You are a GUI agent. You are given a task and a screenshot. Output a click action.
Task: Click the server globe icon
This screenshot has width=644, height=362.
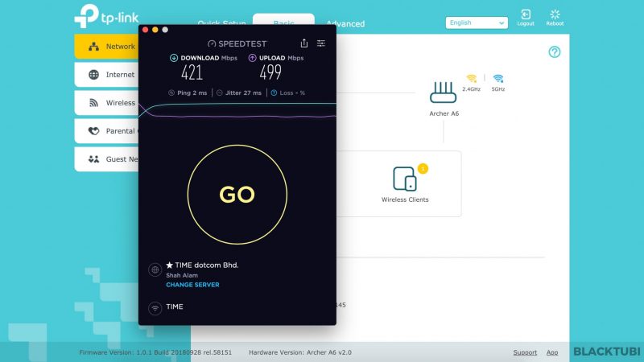[x=155, y=269]
